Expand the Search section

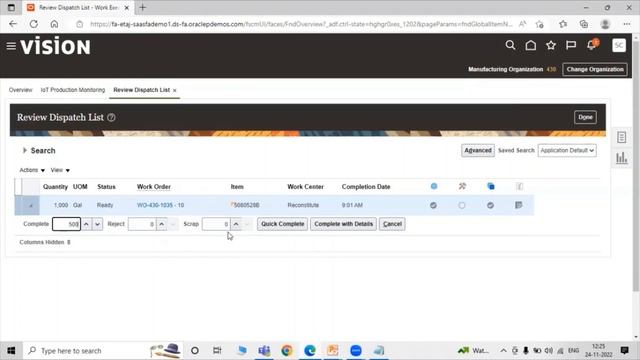pos(25,150)
